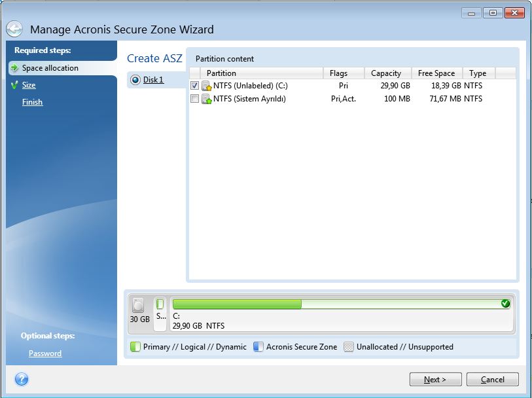Click the Pri,Act. flags cell
532x398 pixels.
344,99
